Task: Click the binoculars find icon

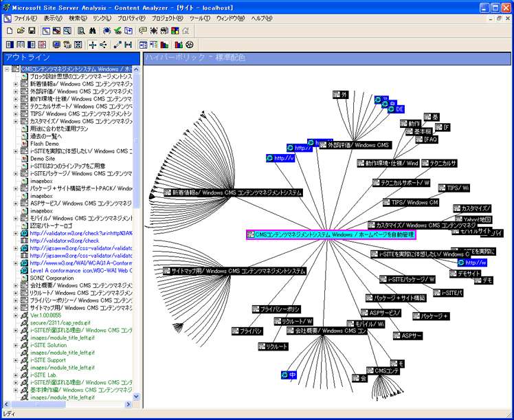Action: (93, 31)
